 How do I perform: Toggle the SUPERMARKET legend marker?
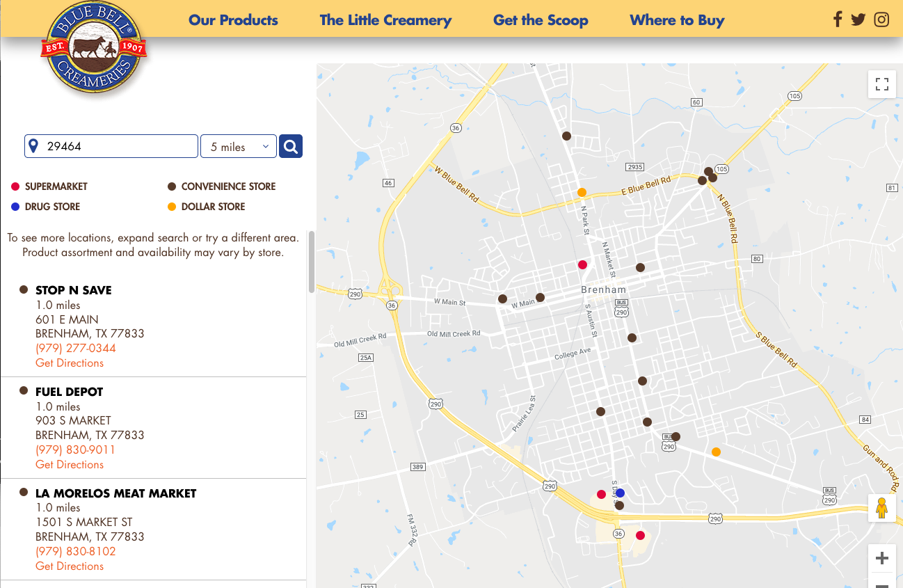pos(15,186)
